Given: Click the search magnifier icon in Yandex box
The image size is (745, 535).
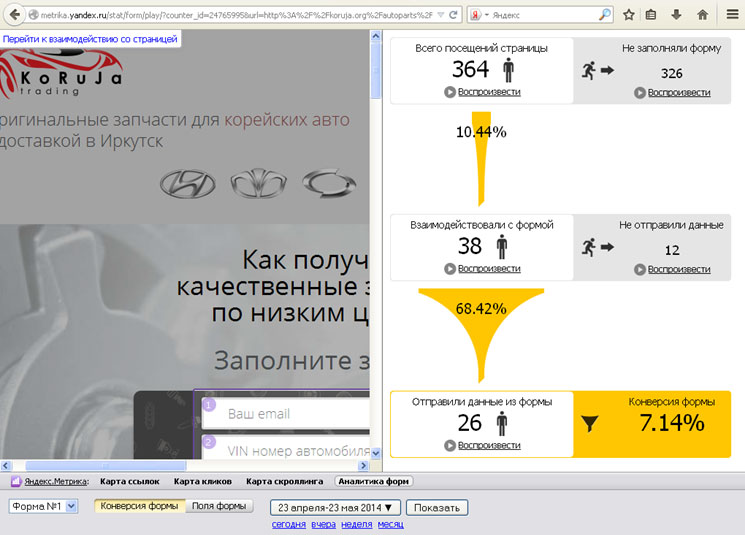Looking at the screenshot, I should click(x=605, y=16).
